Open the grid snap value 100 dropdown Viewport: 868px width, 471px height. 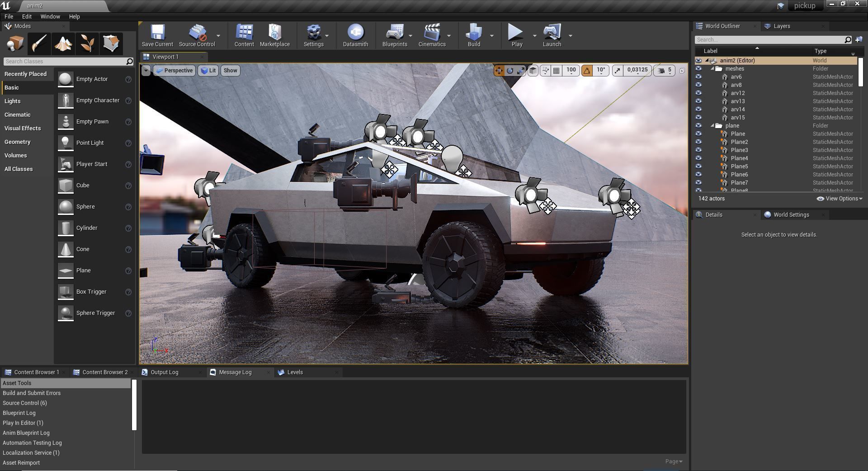coord(571,71)
